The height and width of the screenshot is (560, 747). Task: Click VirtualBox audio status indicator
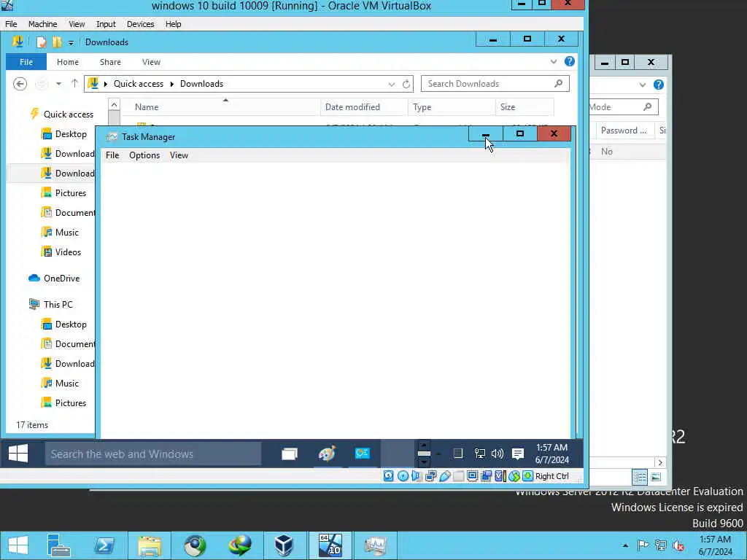point(417,475)
